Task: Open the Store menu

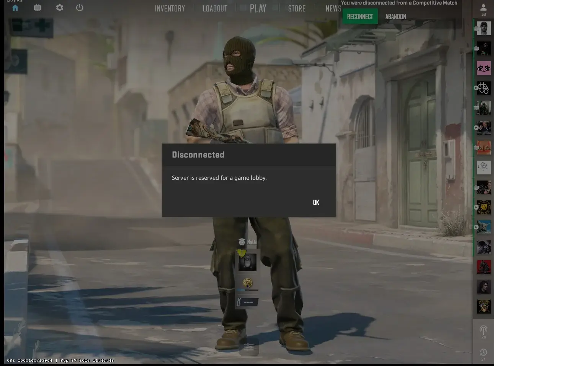Action: (297, 8)
